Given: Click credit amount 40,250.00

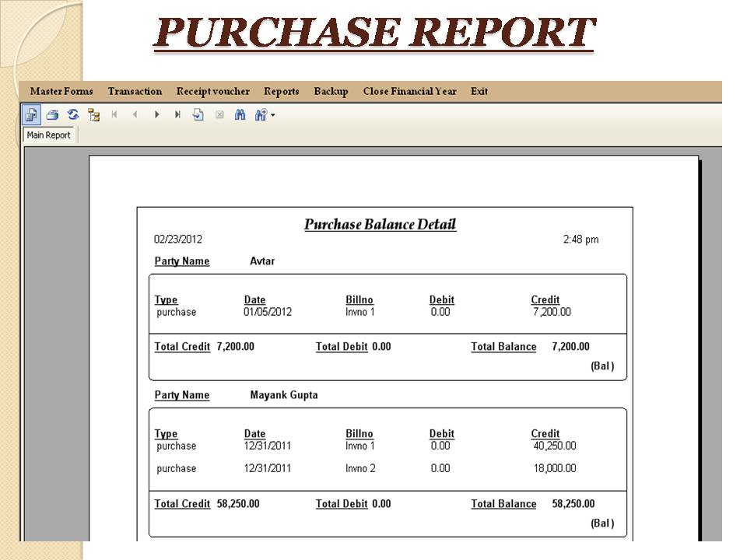Looking at the screenshot, I should tap(555, 446).
